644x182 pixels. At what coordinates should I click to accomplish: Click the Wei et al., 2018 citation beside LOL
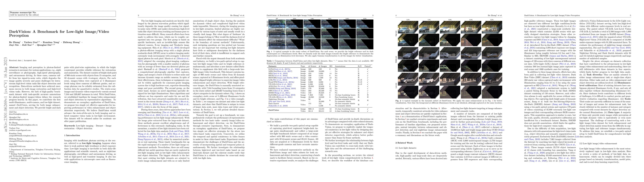(280, 80)
